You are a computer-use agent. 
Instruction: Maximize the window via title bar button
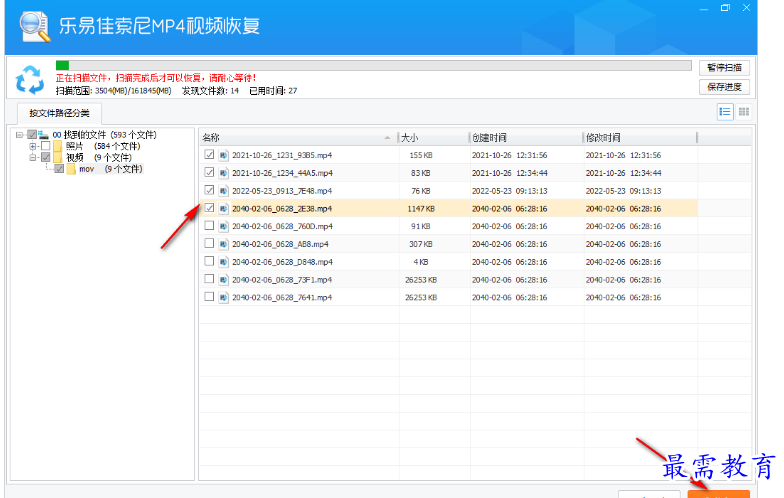coord(725,8)
